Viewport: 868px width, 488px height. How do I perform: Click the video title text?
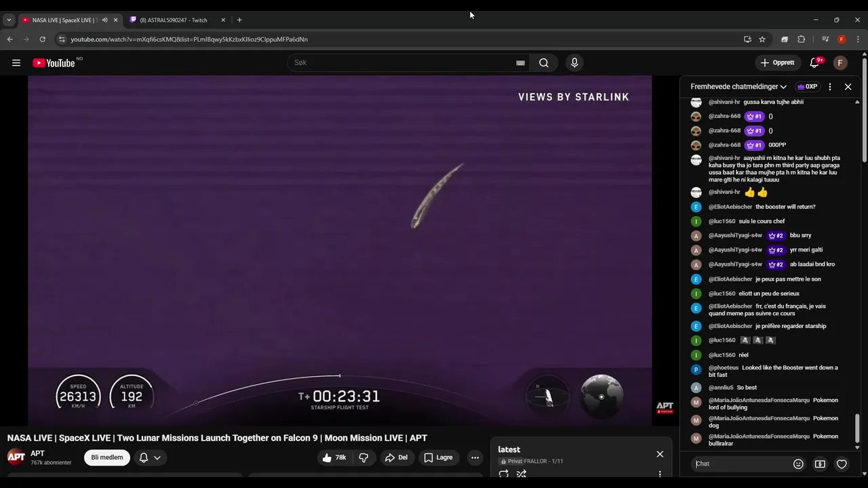pyautogui.click(x=217, y=438)
